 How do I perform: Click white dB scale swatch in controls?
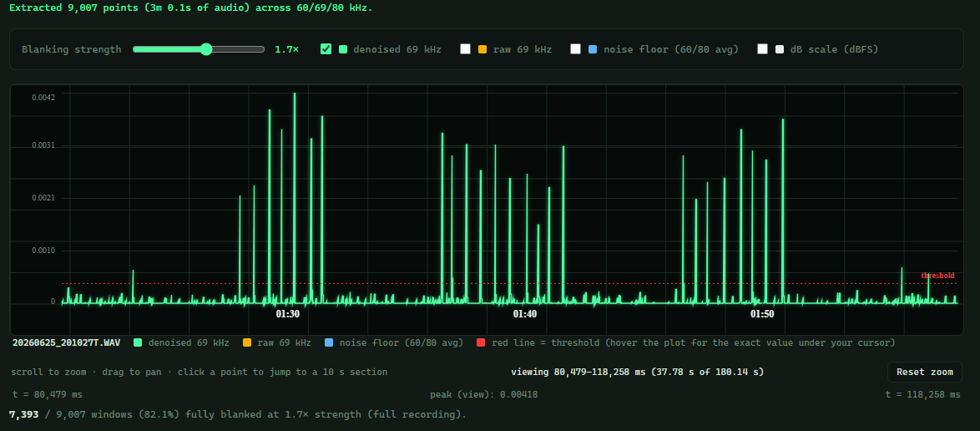coord(780,48)
